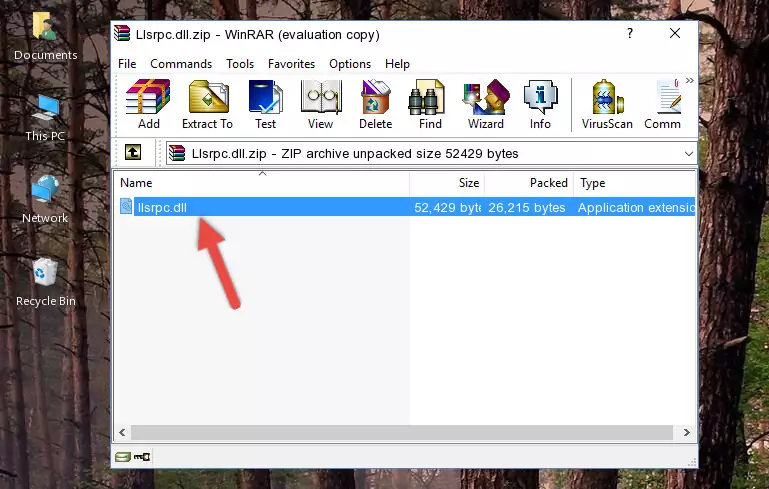Open the File menu
The height and width of the screenshot is (489, 769).
point(127,64)
